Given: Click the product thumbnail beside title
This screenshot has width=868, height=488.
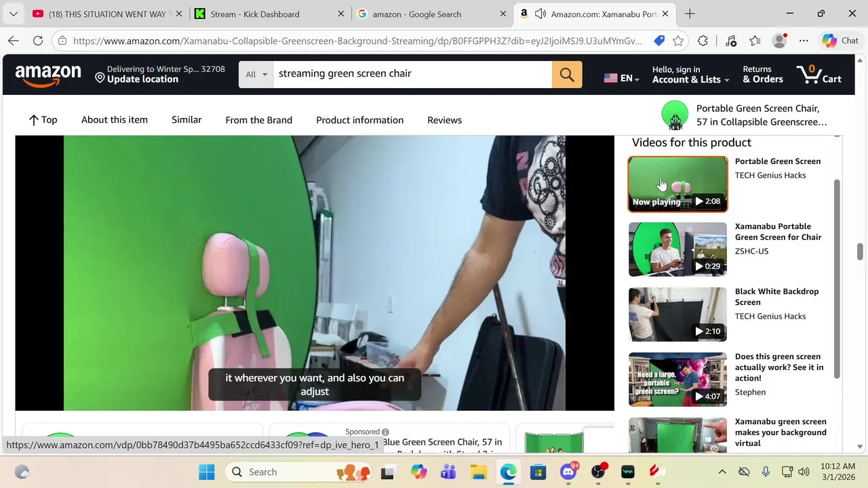Looking at the screenshot, I should (x=675, y=115).
